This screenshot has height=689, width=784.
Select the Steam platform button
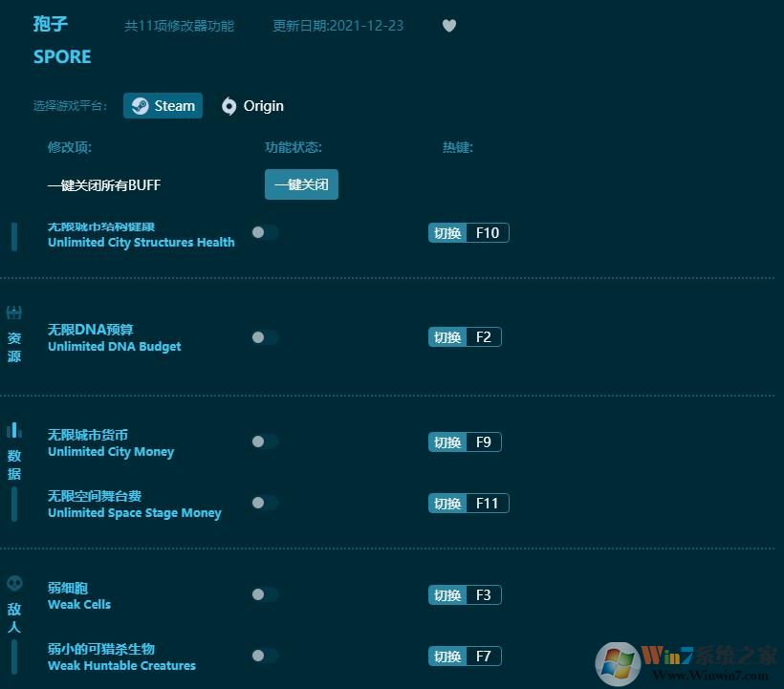(163, 105)
